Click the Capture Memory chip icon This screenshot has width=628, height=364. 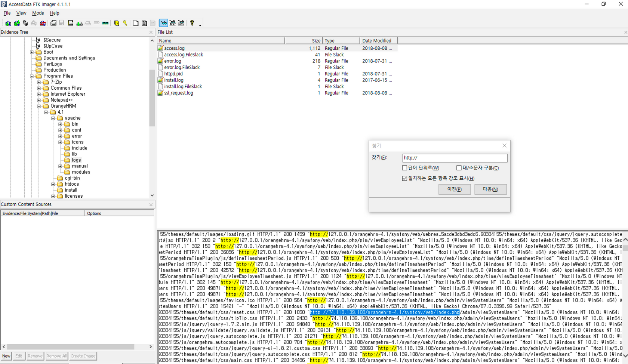click(105, 23)
